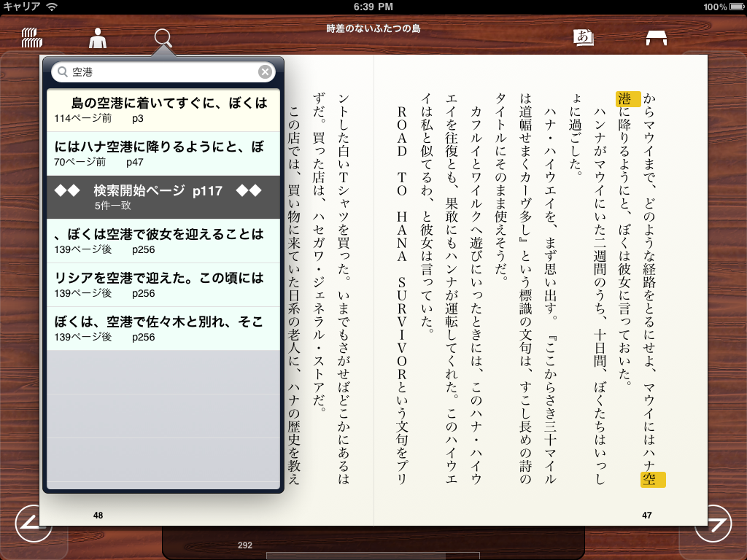The image size is (747, 560).
Task: Open the font settings あ icon
Action: 584,37
